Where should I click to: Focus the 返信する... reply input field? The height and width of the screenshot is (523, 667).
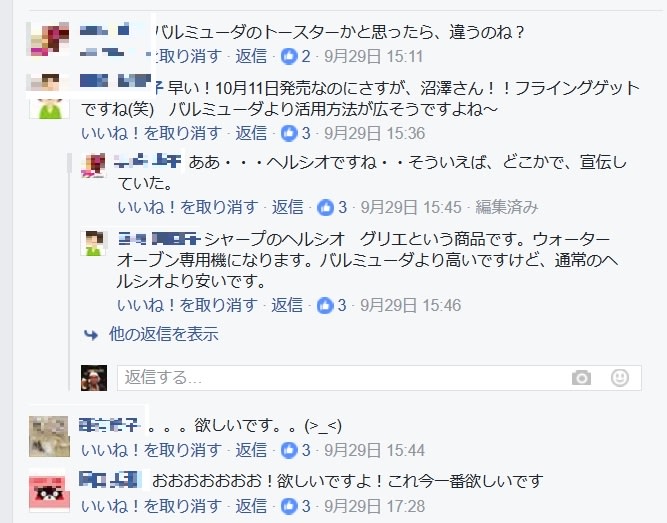coord(379,378)
